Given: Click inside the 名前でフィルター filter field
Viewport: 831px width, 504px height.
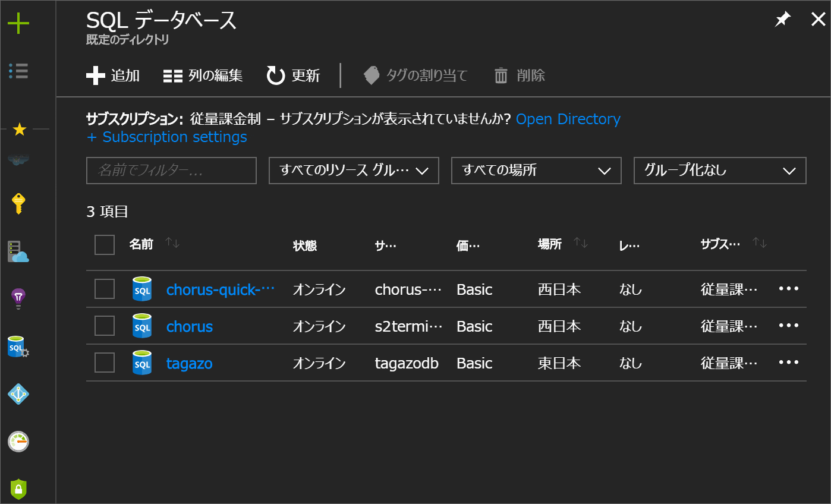Looking at the screenshot, I should pyautogui.click(x=171, y=171).
